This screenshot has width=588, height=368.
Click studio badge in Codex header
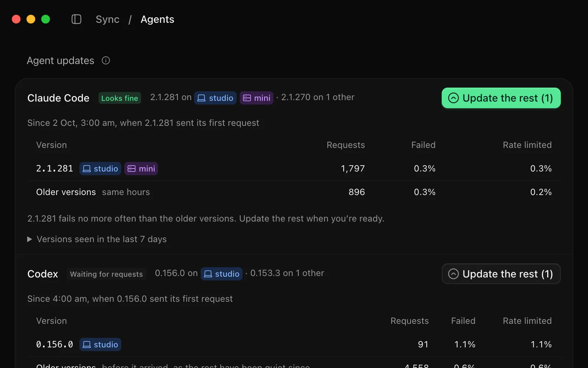(222, 274)
